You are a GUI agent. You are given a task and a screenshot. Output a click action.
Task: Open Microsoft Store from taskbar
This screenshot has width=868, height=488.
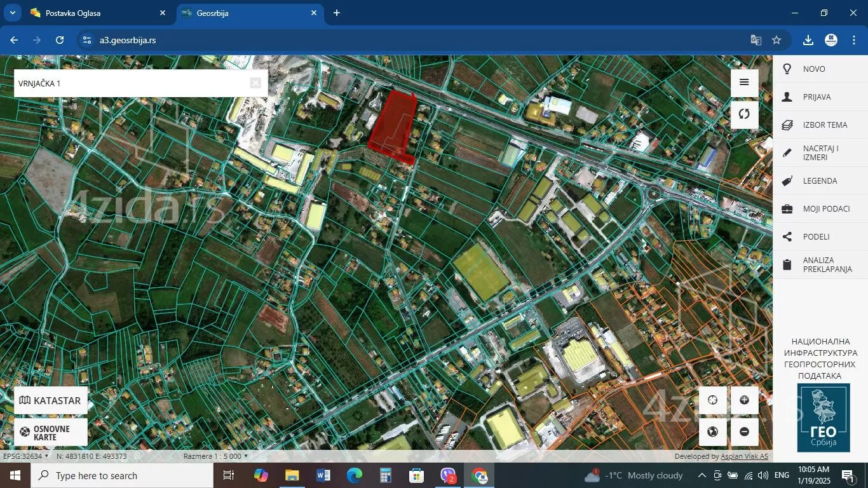tap(416, 475)
